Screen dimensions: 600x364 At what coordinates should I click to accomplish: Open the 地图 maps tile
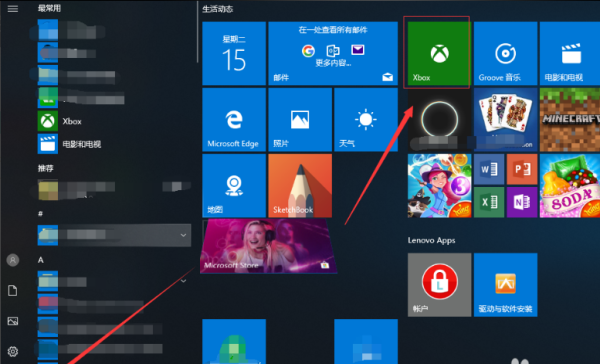pos(234,186)
